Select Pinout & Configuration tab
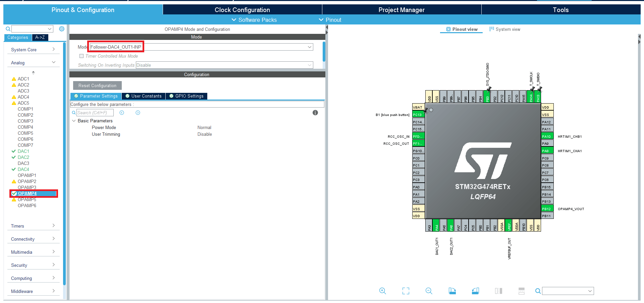Screen dimensions: 644x303 [x=83, y=10]
